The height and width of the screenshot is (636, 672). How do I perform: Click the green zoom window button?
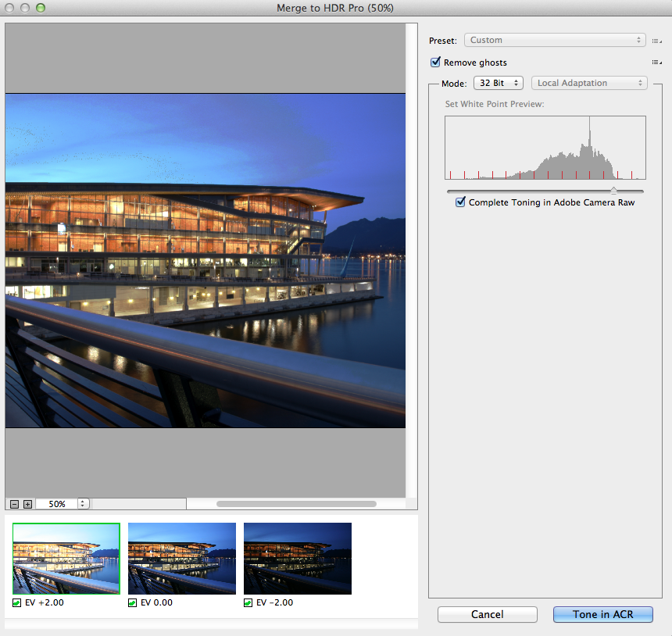(x=41, y=8)
